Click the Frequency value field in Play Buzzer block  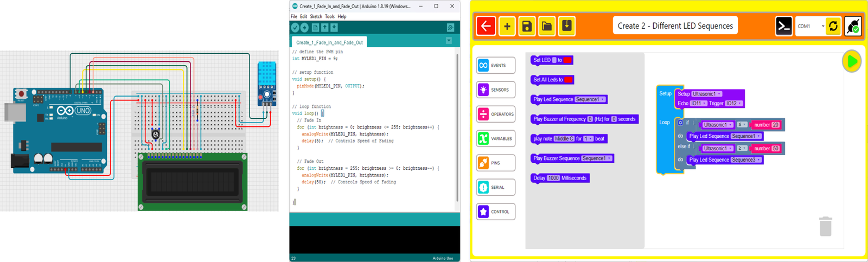590,119
